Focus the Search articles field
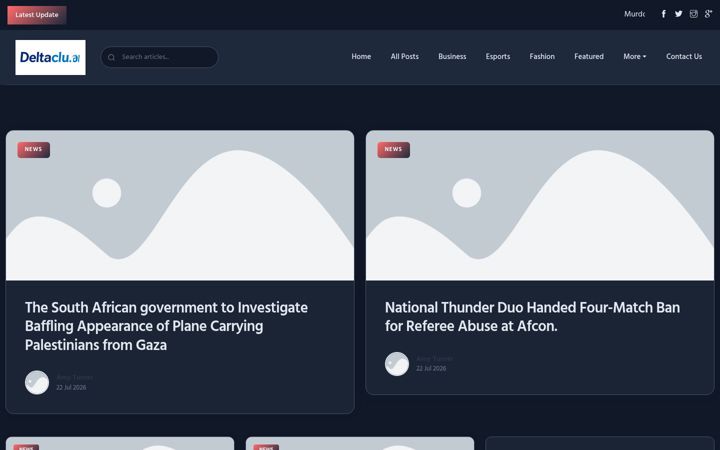720x450 pixels. (159, 57)
